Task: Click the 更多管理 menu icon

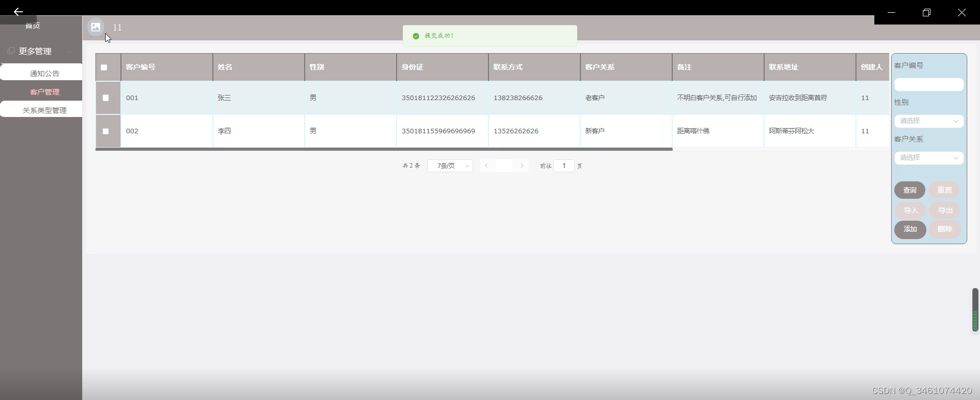Action: [x=11, y=51]
